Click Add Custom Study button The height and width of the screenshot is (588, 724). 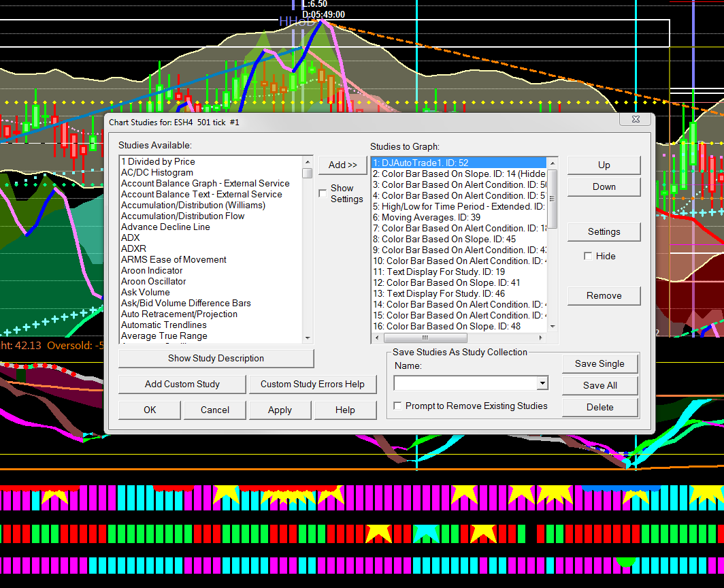(182, 385)
